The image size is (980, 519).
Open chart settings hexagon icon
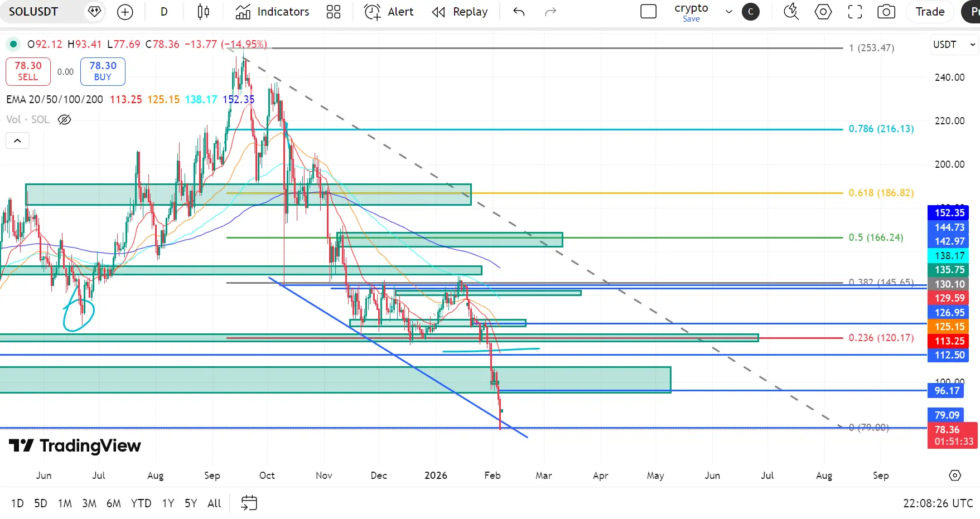(823, 12)
